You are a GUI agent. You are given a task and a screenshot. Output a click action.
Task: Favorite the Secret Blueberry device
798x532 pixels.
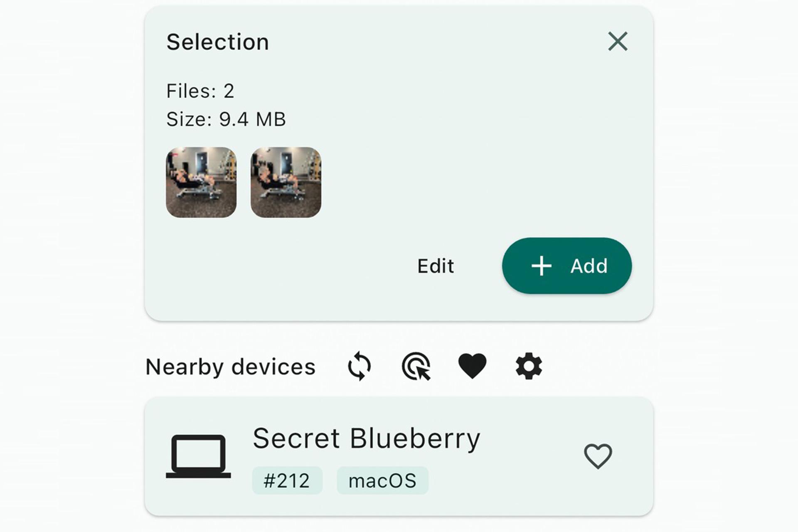coord(598,456)
